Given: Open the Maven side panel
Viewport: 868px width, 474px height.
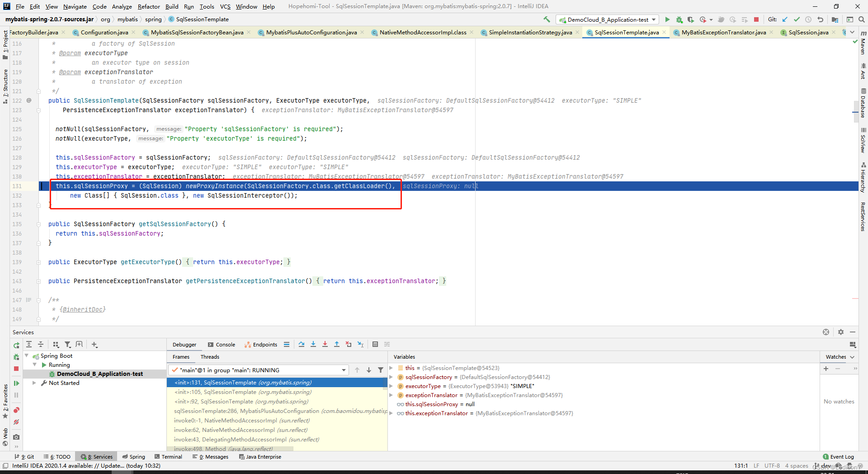Looking at the screenshot, I should 863,43.
